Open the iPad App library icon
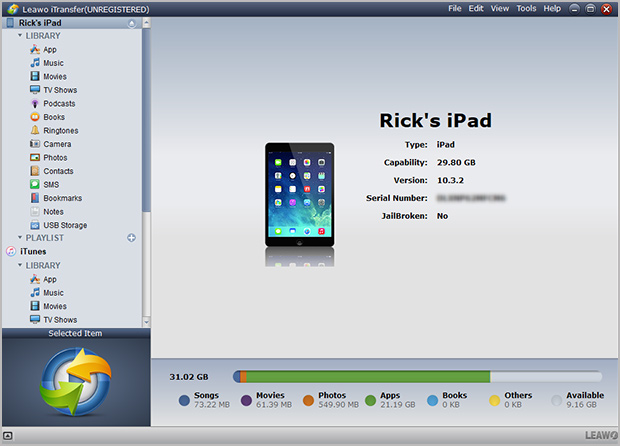The width and height of the screenshot is (620, 446). click(x=35, y=49)
